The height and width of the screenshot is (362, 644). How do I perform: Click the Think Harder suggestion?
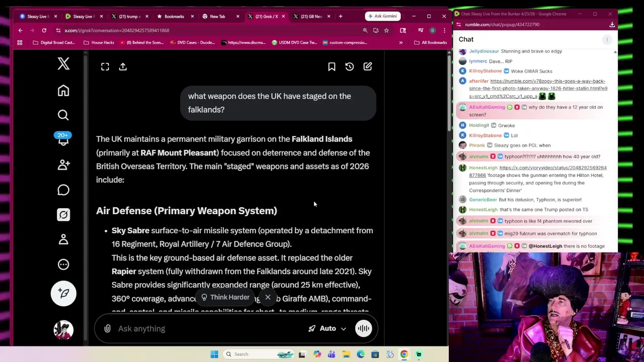225,297
